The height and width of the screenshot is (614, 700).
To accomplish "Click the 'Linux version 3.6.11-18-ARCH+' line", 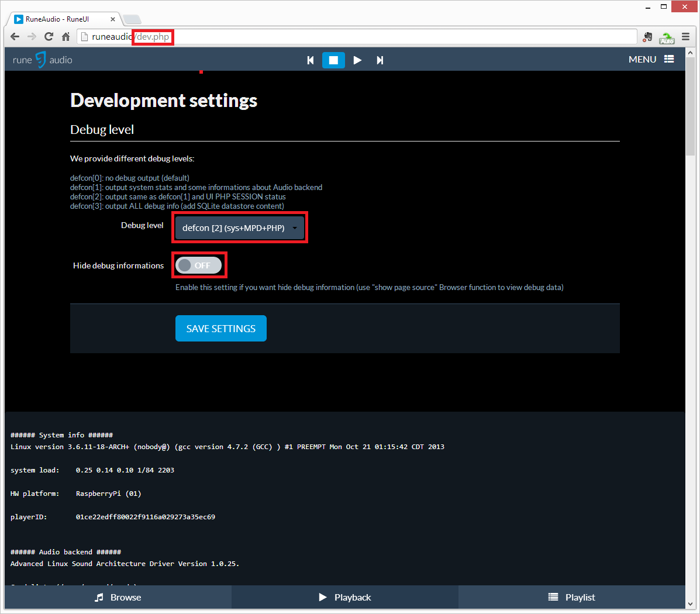I will (x=227, y=447).
